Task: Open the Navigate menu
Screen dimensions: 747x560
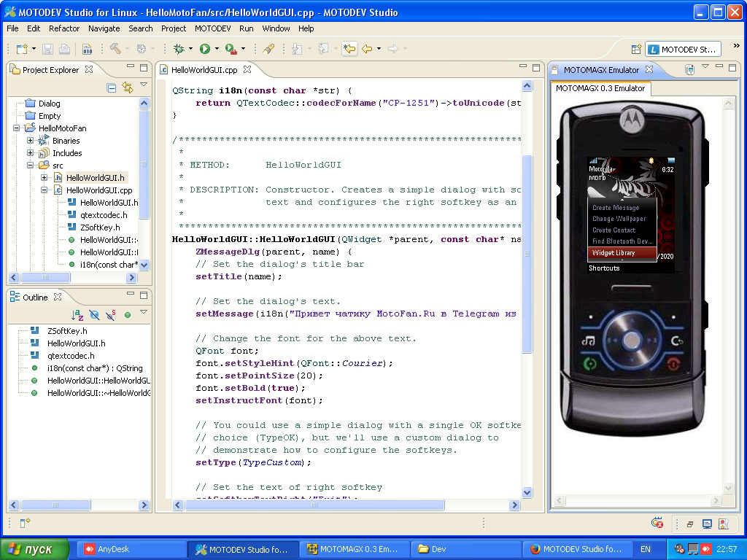Action: point(104,28)
